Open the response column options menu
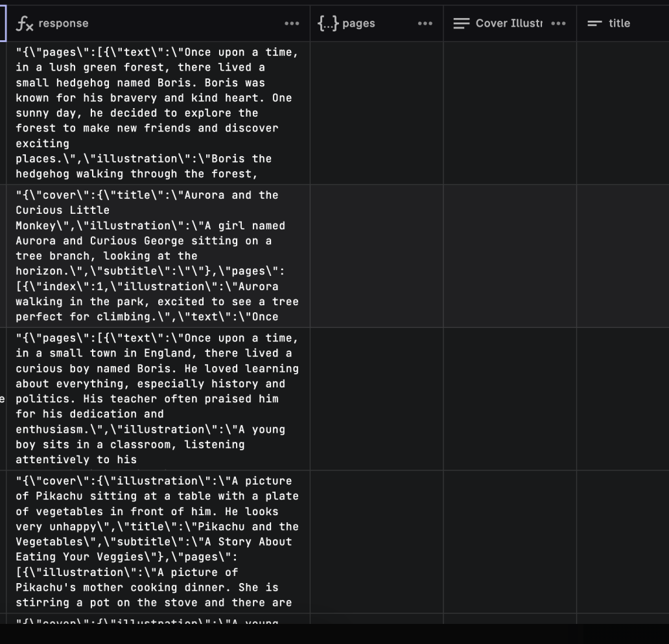Image resolution: width=669 pixels, height=644 pixels. [292, 23]
